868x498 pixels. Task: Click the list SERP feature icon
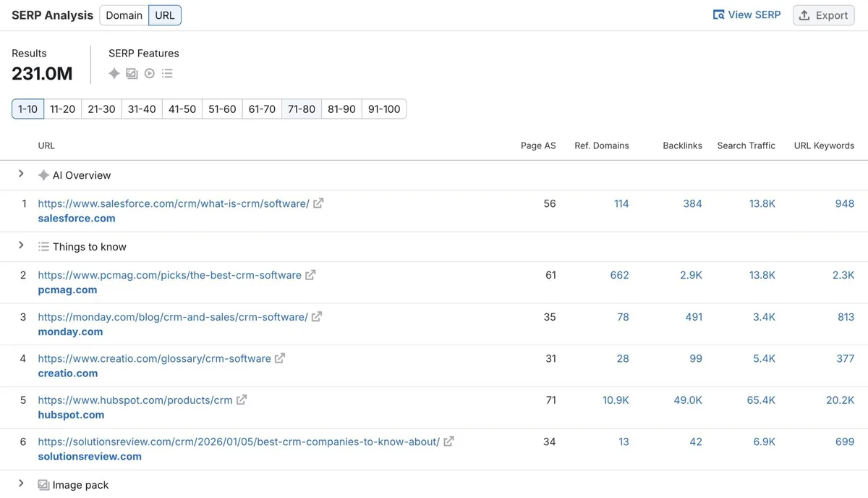pos(167,73)
